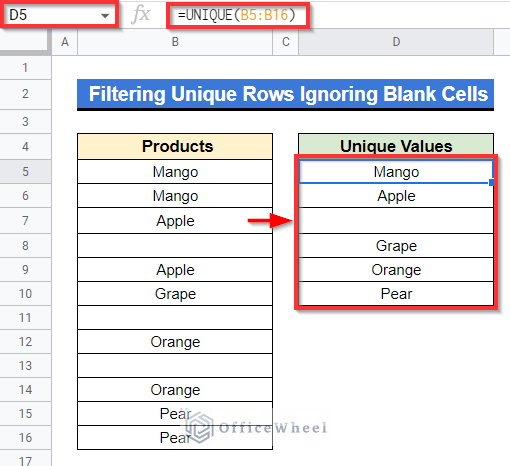Open the Name Box dropdown arrow
Image resolution: width=510 pixels, height=466 pixels.
pyautogui.click(x=105, y=15)
